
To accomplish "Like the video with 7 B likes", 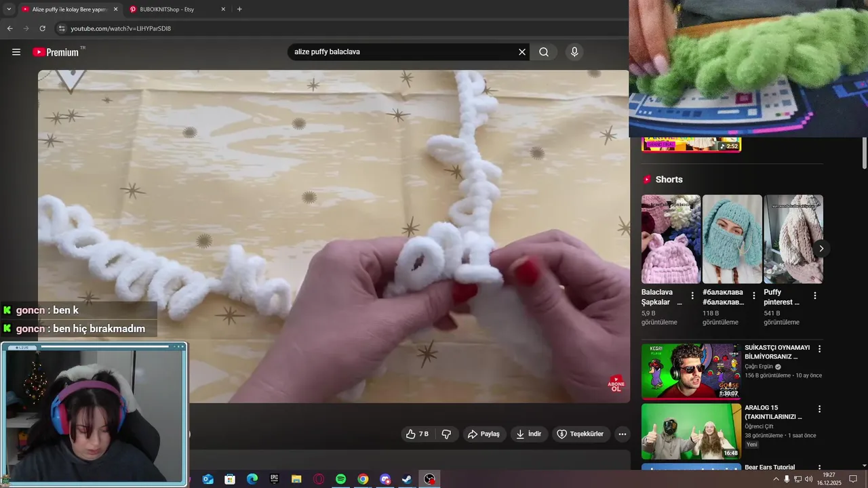I will pos(417,434).
